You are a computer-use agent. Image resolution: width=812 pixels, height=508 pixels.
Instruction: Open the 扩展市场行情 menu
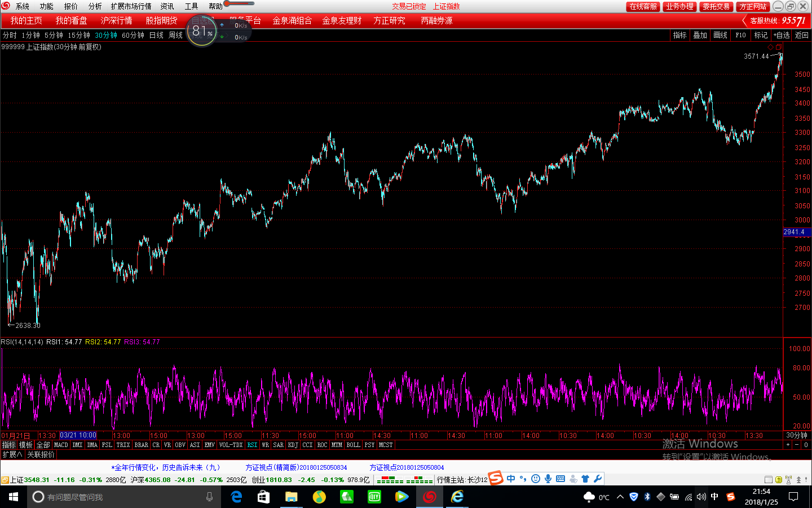(131, 6)
